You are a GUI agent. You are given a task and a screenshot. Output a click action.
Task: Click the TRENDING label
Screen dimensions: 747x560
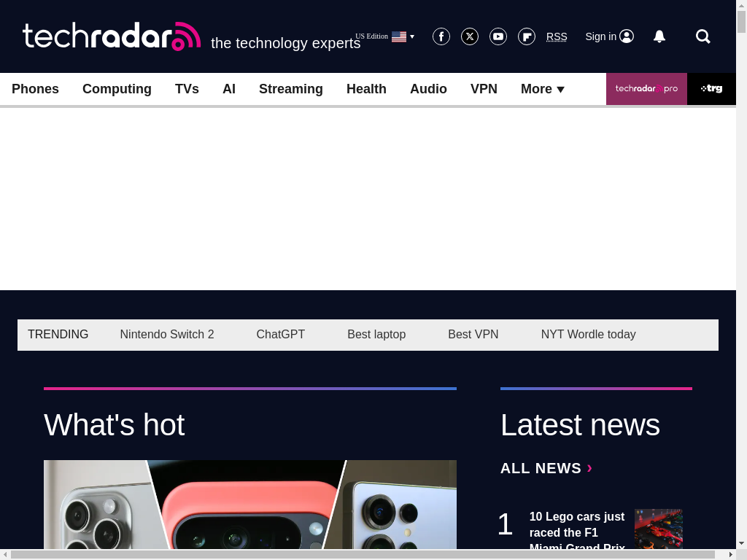click(58, 334)
